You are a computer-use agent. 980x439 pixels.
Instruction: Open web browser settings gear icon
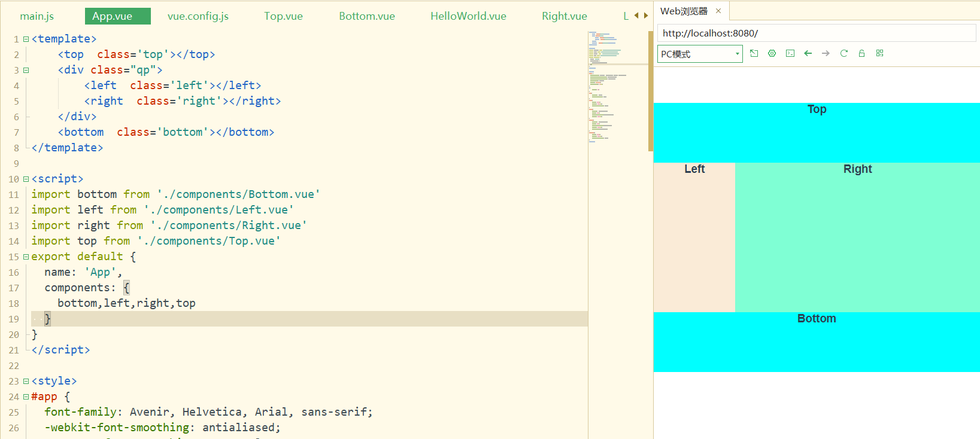coord(772,53)
